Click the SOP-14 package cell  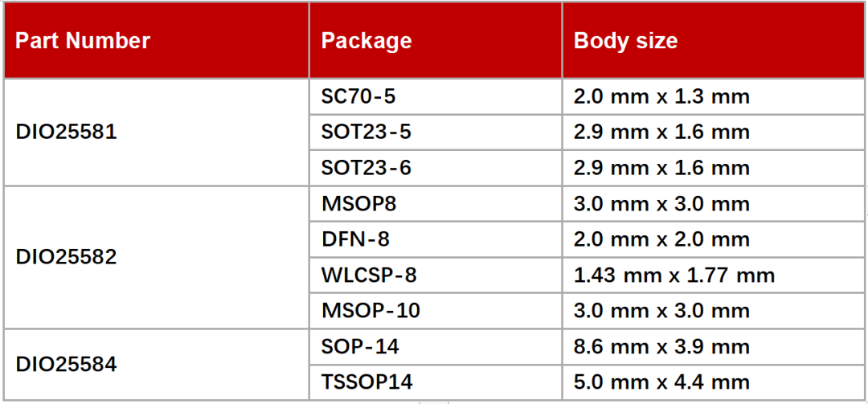pyautogui.click(x=360, y=347)
